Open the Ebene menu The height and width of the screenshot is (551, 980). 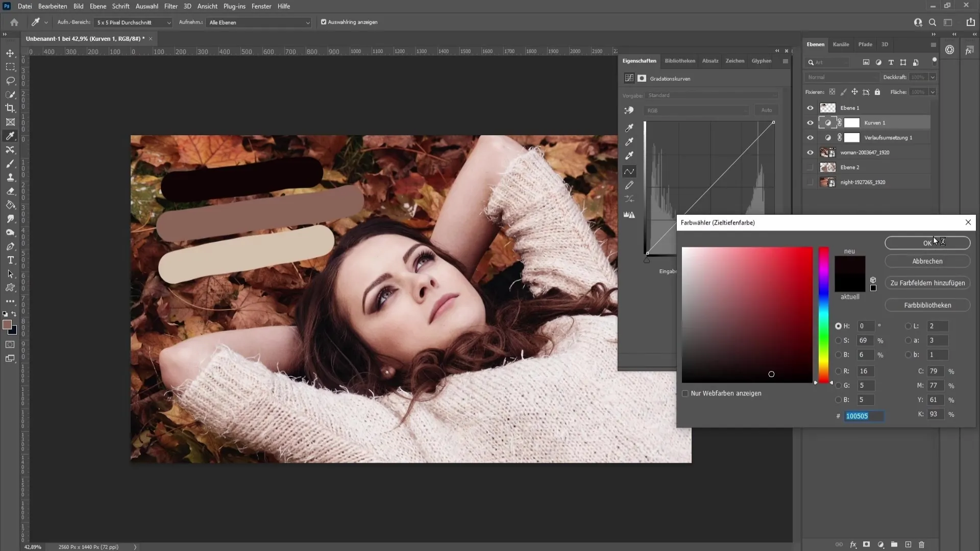pyautogui.click(x=97, y=6)
